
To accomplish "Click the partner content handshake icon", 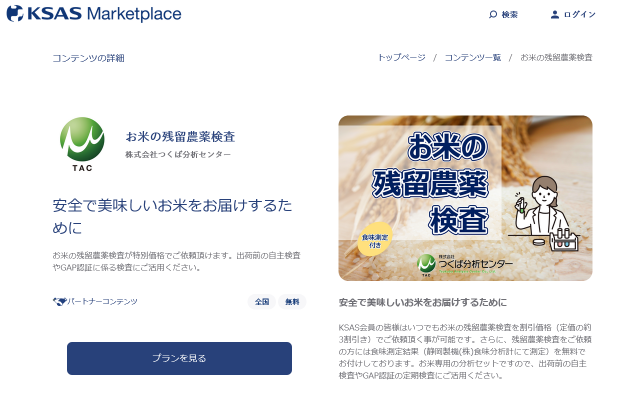I will [x=59, y=302].
